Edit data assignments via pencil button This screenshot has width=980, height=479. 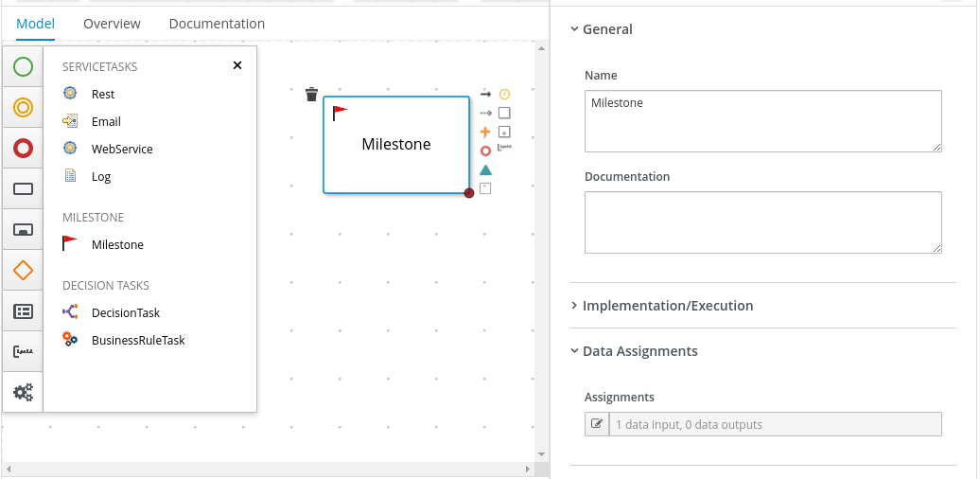pyautogui.click(x=597, y=424)
